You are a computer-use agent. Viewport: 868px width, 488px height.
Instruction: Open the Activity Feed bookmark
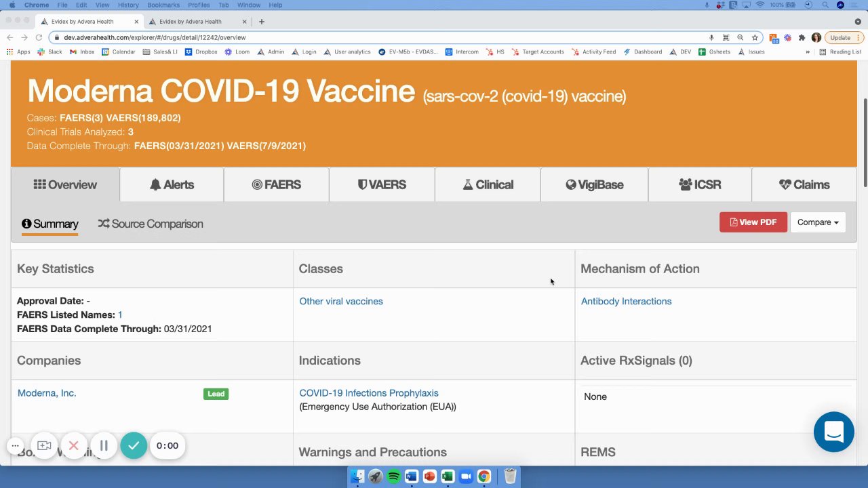(593, 52)
